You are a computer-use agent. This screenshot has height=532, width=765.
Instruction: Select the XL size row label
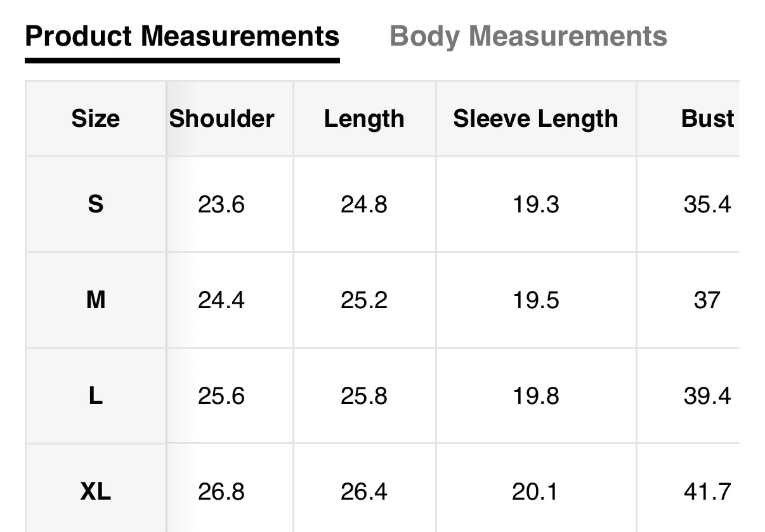click(95, 491)
